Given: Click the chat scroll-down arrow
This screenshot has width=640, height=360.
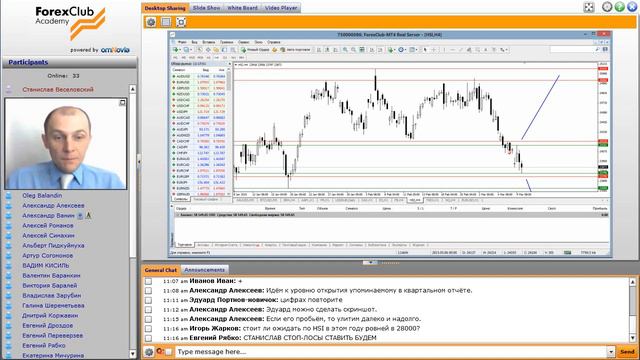Looking at the screenshot, I should click(633, 338).
